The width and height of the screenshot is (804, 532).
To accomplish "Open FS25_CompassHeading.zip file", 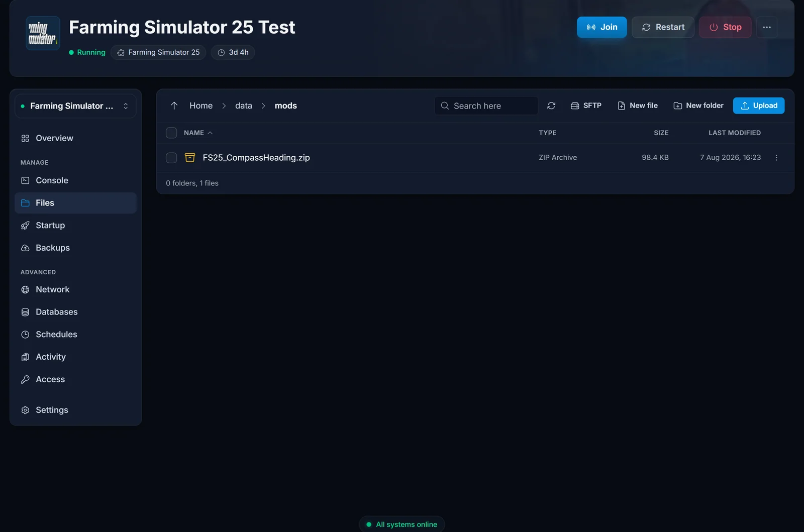I will (x=256, y=158).
